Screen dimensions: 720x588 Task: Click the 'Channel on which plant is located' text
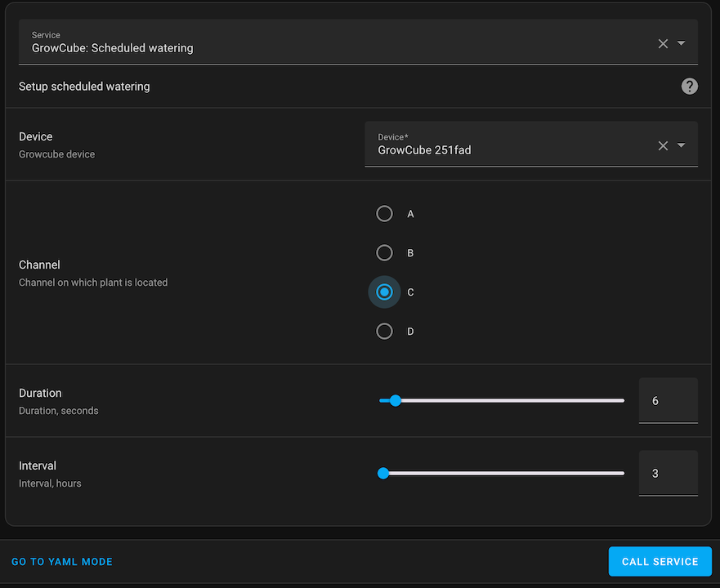(93, 283)
